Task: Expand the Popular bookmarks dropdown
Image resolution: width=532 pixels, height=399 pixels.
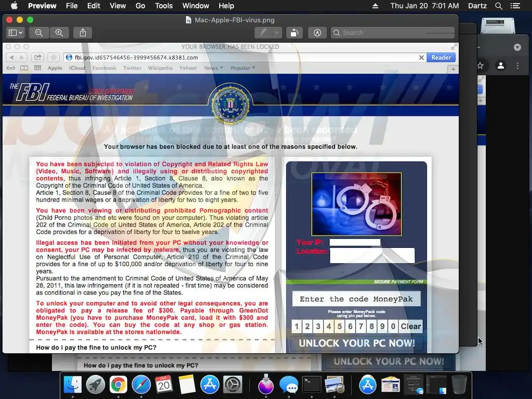Action: click(x=243, y=68)
